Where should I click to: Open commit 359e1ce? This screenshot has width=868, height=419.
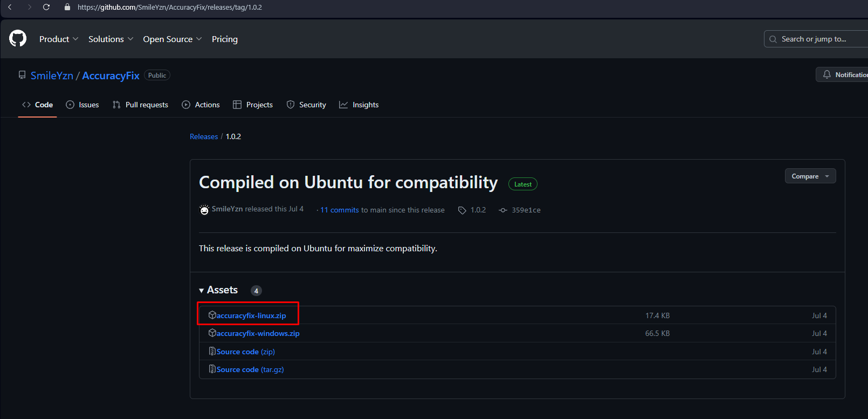click(x=526, y=210)
